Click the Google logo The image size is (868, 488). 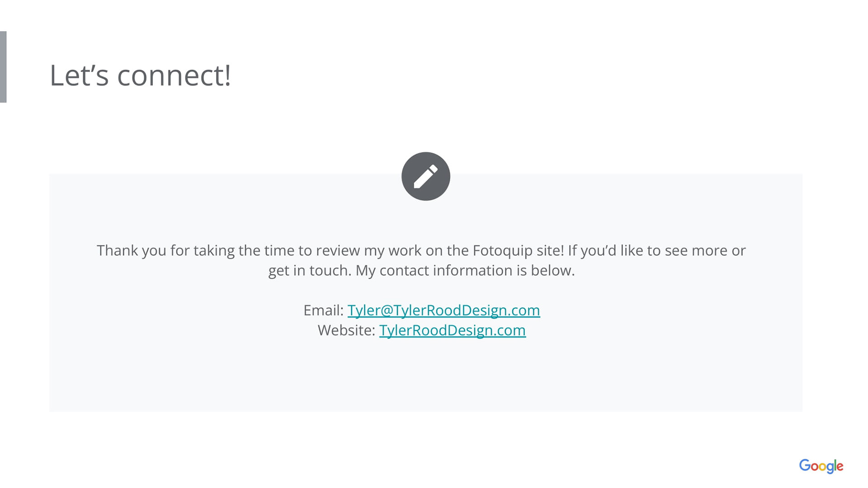(821, 466)
